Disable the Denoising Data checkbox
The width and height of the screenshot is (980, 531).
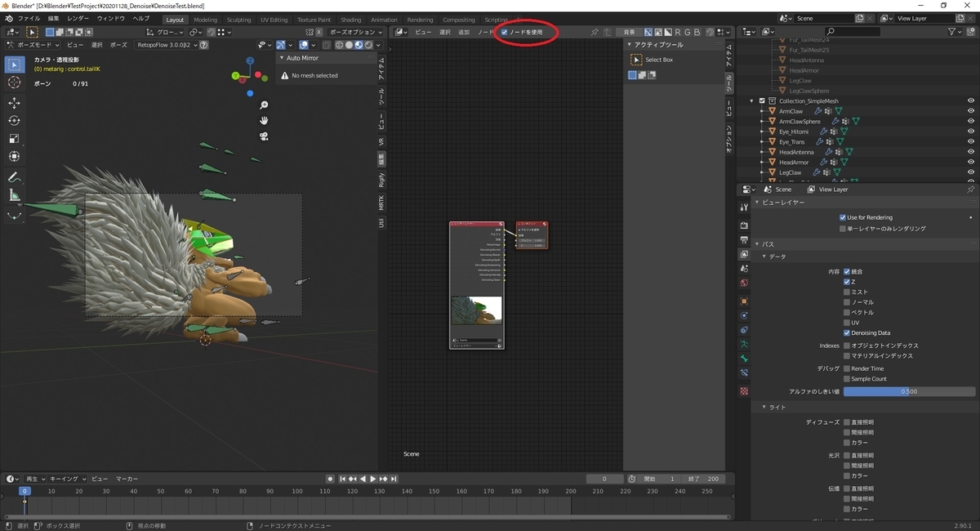847,332
